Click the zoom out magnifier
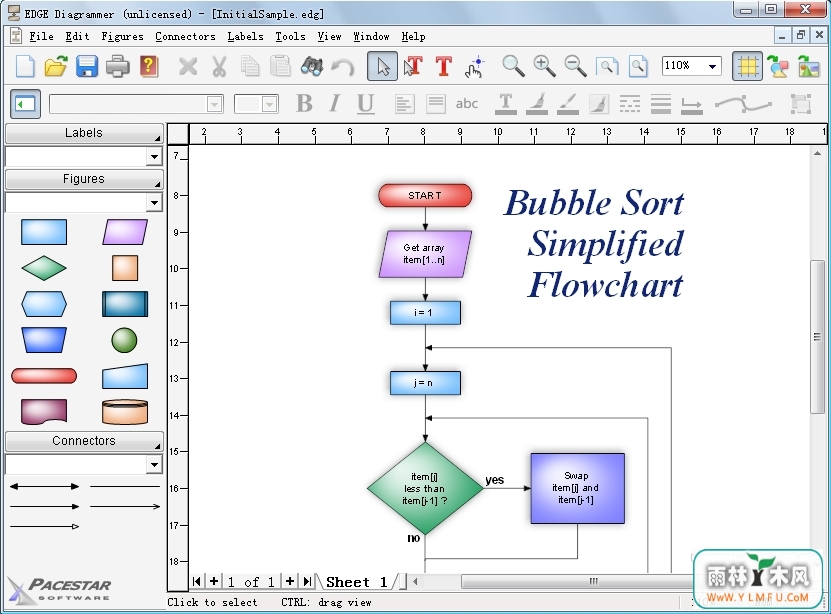 tap(575, 67)
